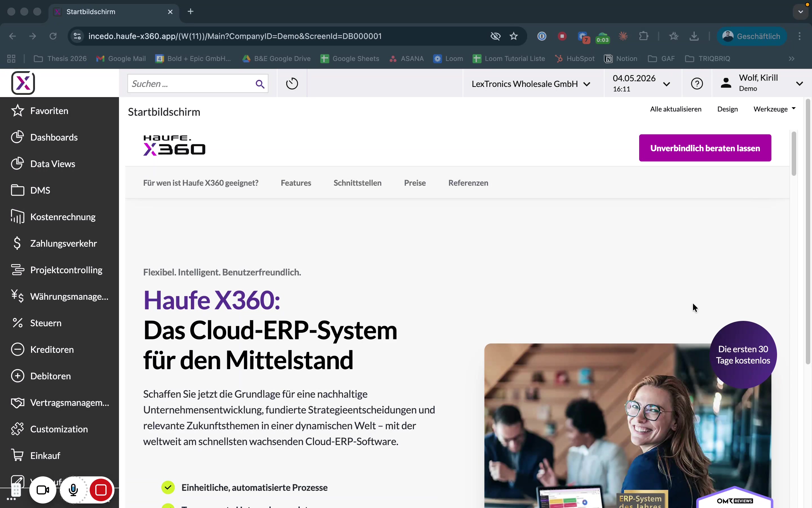
Task: Open the Debitoren plus-circle icon
Action: click(x=17, y=376)
